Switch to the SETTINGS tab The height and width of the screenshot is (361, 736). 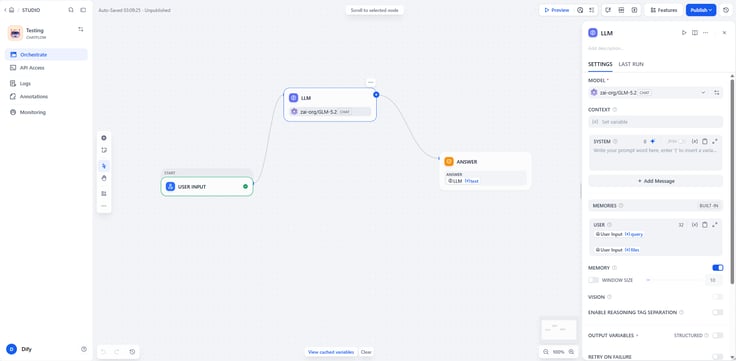(600, 64)
